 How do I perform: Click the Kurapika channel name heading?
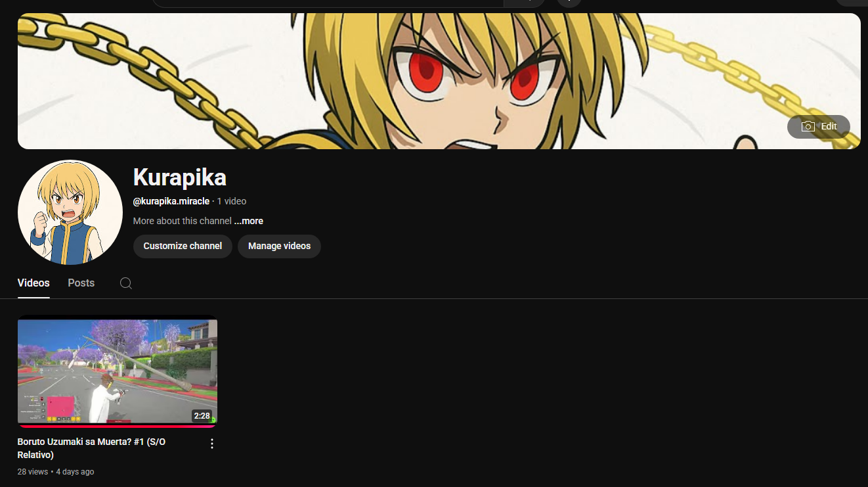click(x=180, y=177)
